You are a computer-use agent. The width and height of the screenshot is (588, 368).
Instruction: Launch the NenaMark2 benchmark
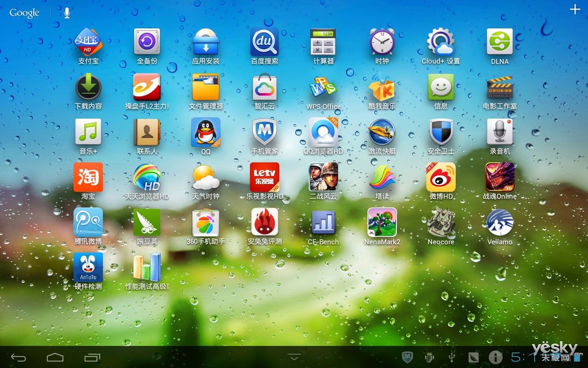[382, 222]
